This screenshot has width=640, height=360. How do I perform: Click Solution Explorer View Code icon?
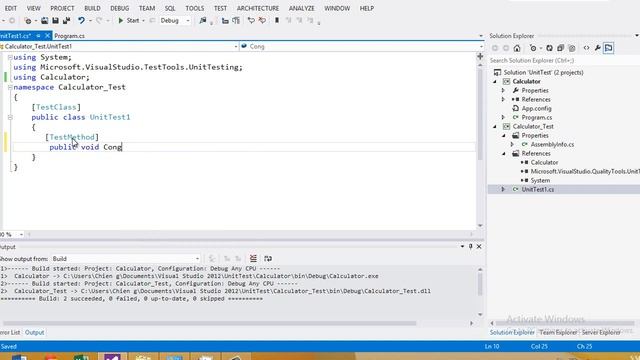pyautogui.click(x=587, y=48)
